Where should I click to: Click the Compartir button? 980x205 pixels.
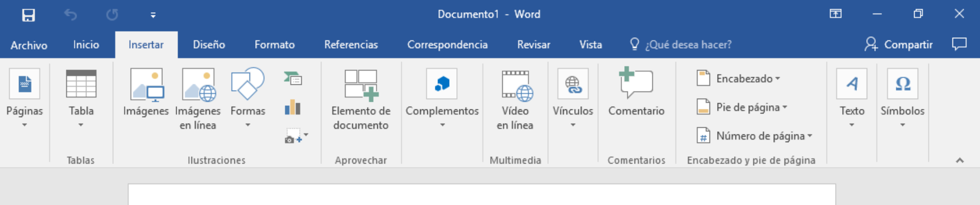(x=898, y=44)
